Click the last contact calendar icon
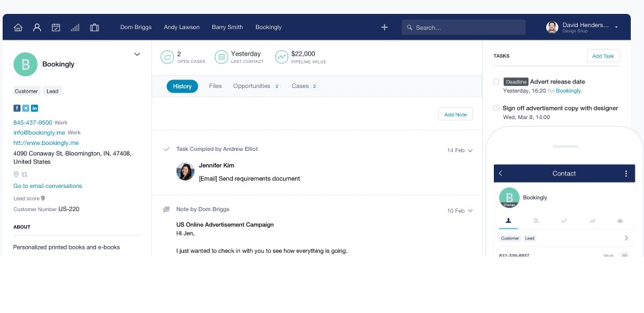The height and width of the screenshot is (313, 644). click(x=221, y=57)
